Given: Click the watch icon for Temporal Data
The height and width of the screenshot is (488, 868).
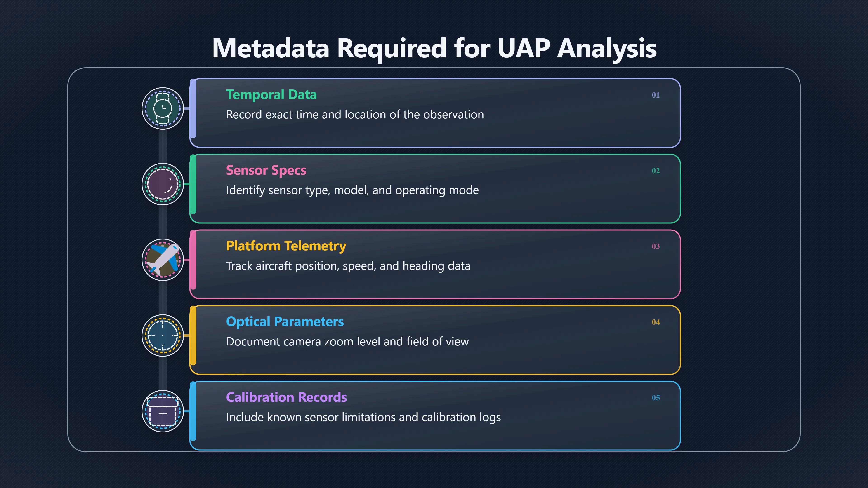Looking at the screenshot, I should pos(163,108).
